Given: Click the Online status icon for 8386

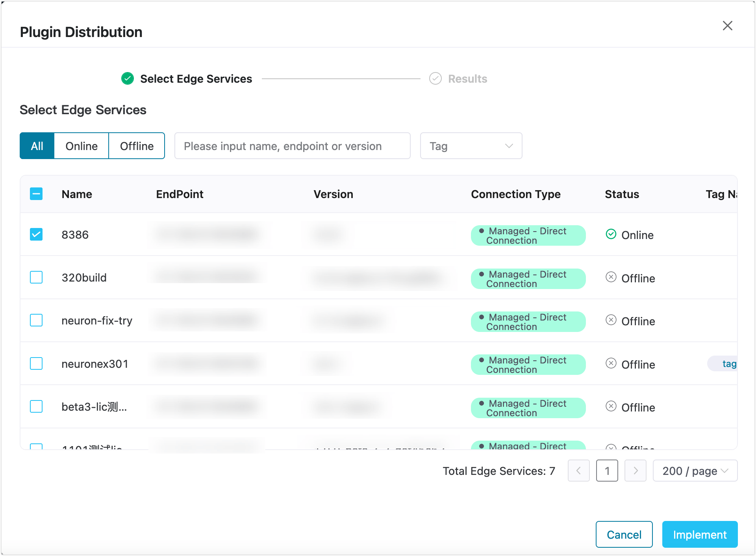Looking at the screenshot, I should pos(611,234).
